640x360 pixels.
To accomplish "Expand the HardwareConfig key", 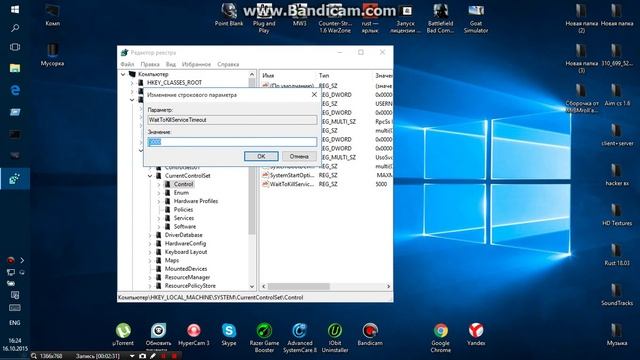I will tap(150, 244).
